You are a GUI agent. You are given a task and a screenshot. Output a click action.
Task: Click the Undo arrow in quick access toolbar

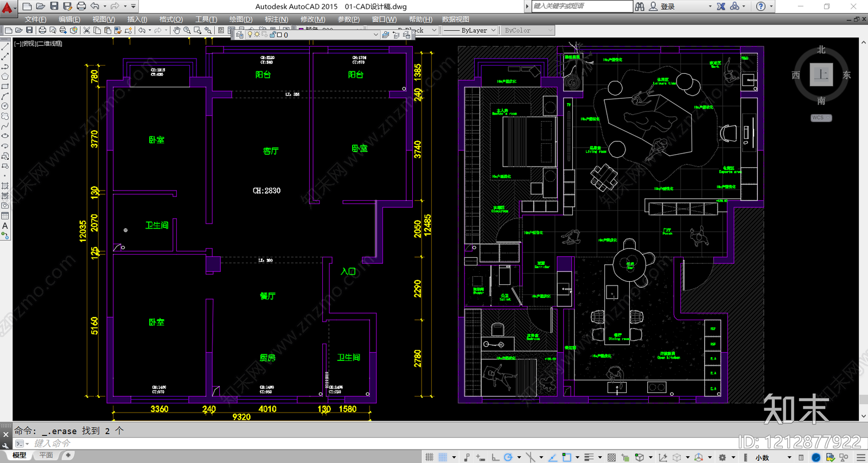(95, 6)
